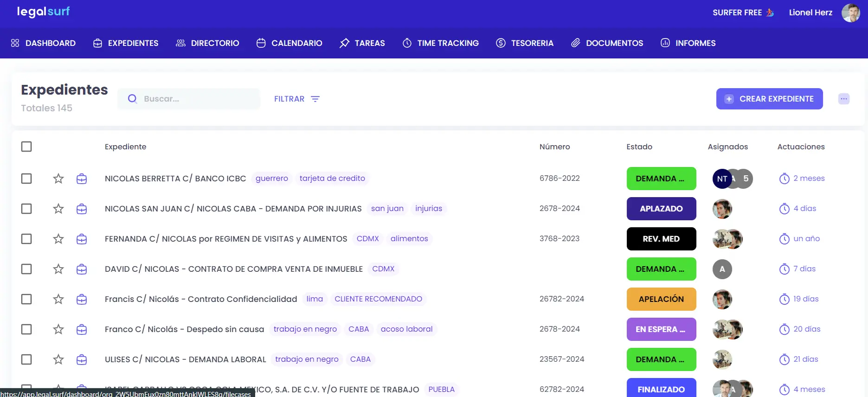Favorite the Francis C/ Nicolás case with star
The width and height of the screenshot is (868, 397).
point(58,299)
